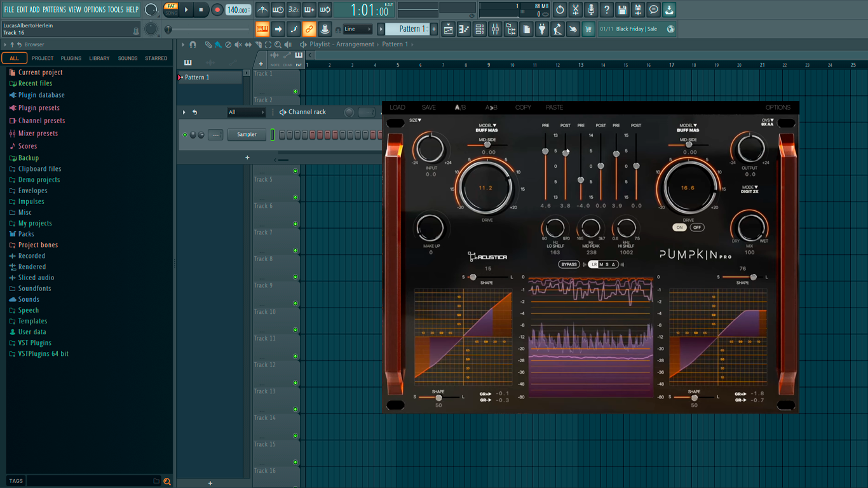Click the typing keyboard to piano icon

click(262, 29)
